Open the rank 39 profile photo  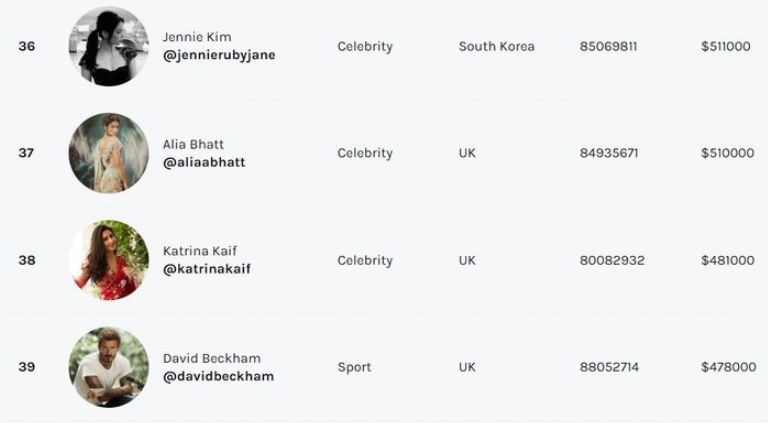click(109, 367)
